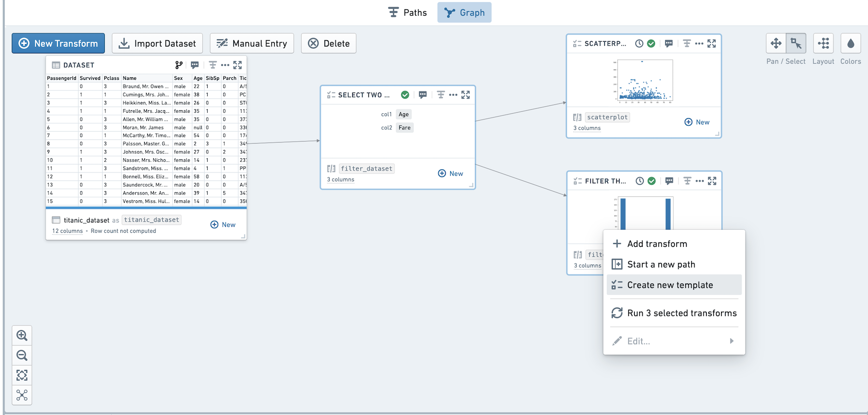The width and height of the screenshot is (868, 415).
Task: Expand FILTER TH node to fullscreen
Action: [712, 181]
